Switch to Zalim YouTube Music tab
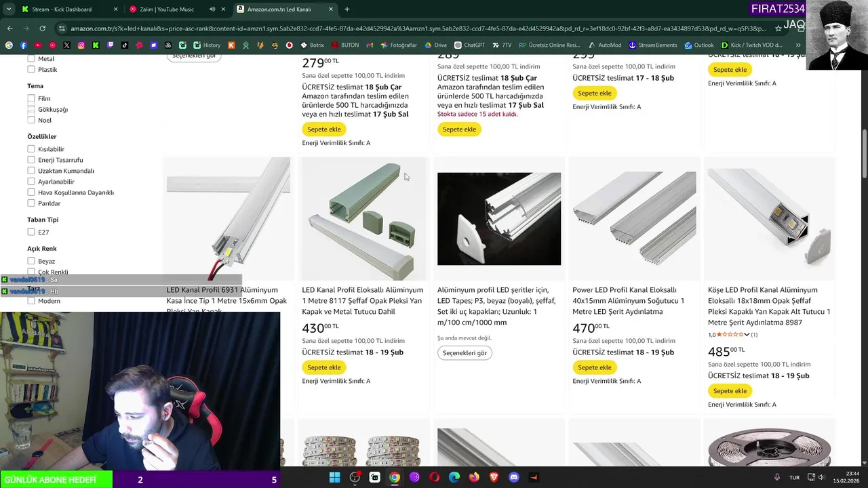Image resolution: width=868 pixels, height=488 pixels. [x=176, y=9]
